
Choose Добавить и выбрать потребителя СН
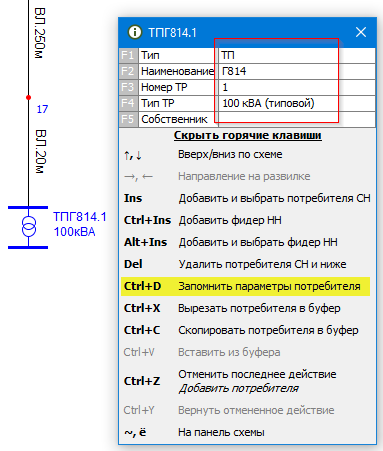click(274, 198)
